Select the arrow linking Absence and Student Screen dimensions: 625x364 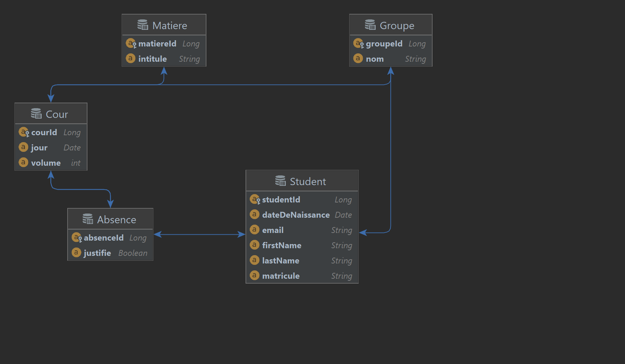(199, 234)
